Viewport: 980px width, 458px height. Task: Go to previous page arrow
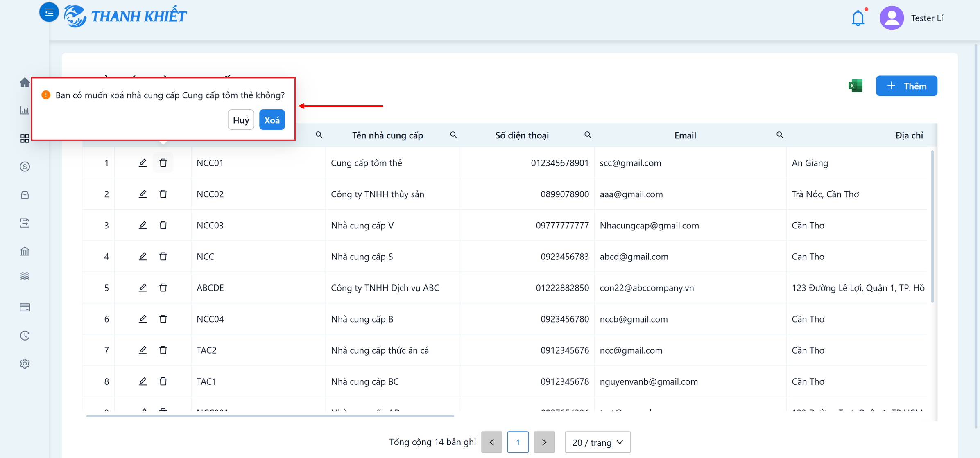tap(491, 442)
